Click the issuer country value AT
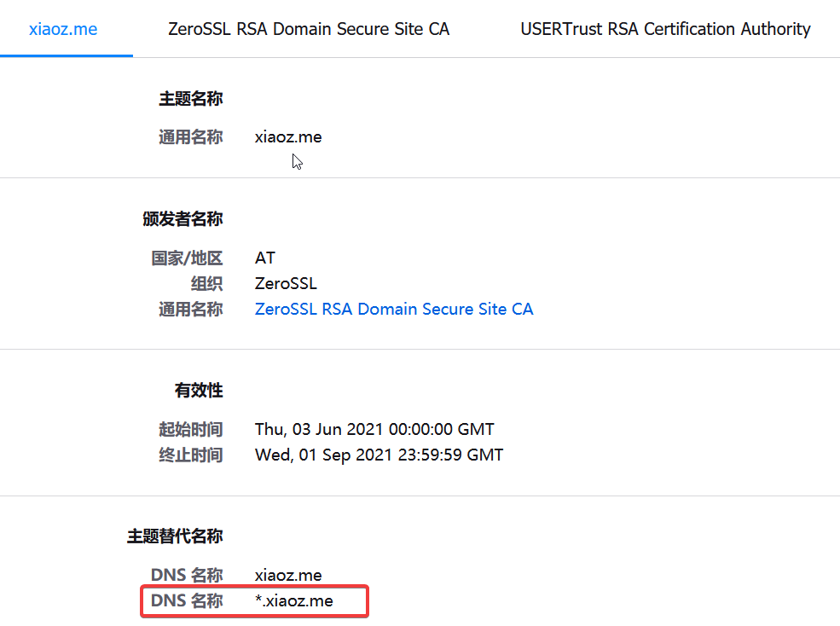 click(265, 258)
